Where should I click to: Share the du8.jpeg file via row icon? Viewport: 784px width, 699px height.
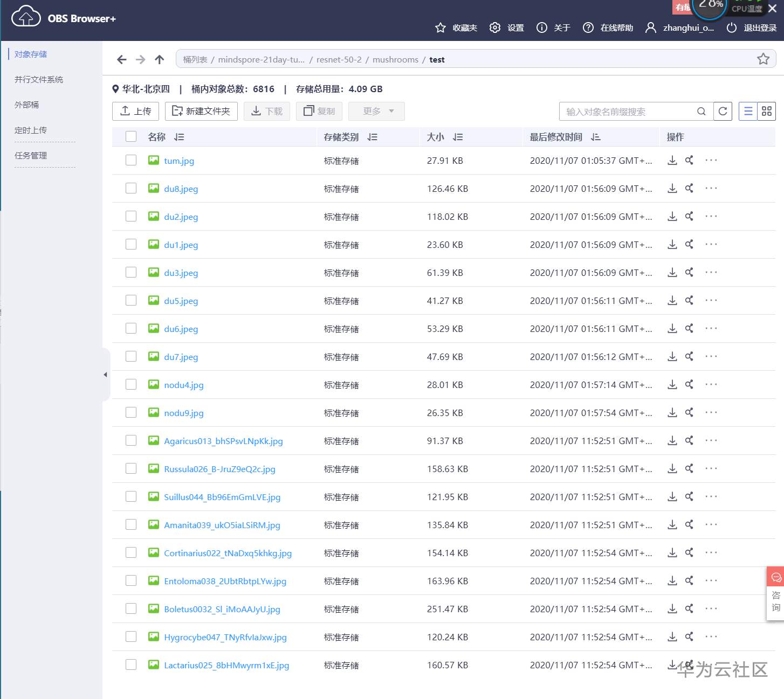pos(689,189)
